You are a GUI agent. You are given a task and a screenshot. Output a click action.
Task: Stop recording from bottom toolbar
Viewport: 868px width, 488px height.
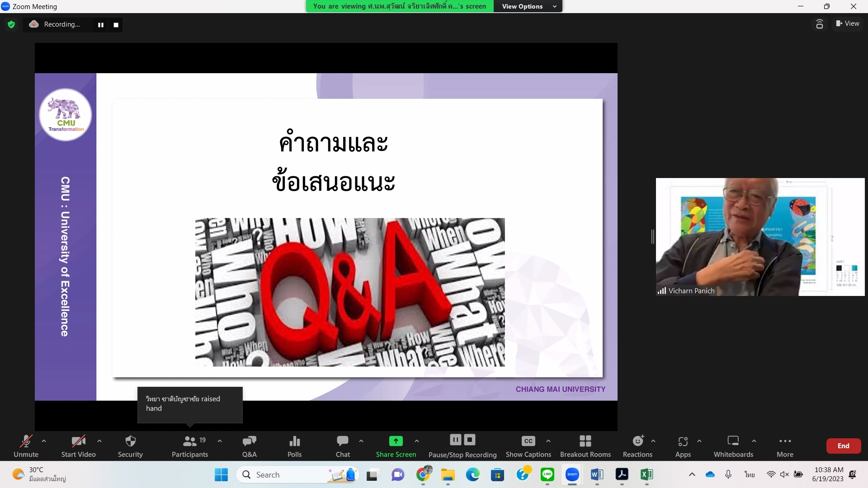point(470,440)
